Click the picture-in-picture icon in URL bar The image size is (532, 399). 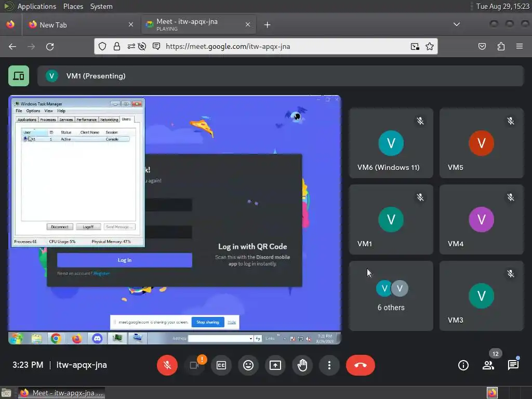coord(415,46)
